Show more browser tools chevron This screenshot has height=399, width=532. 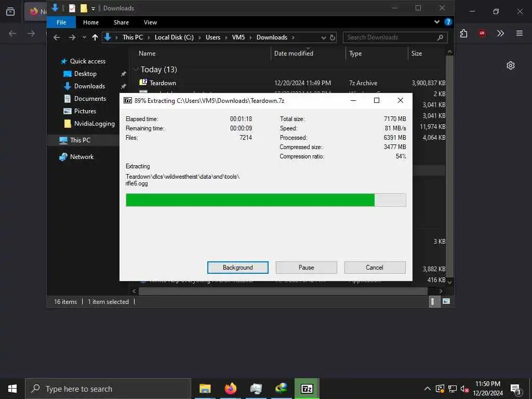click(x=500, y=33)
